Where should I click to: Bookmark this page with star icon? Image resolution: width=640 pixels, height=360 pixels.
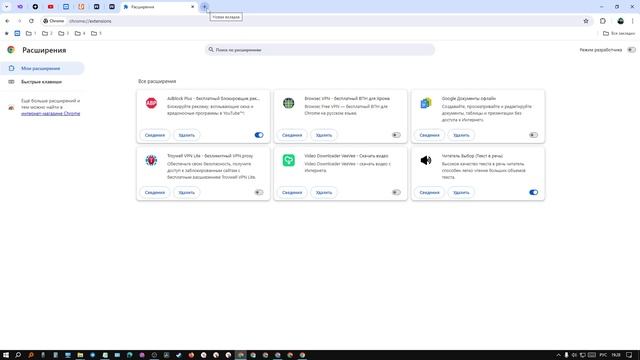586,21
